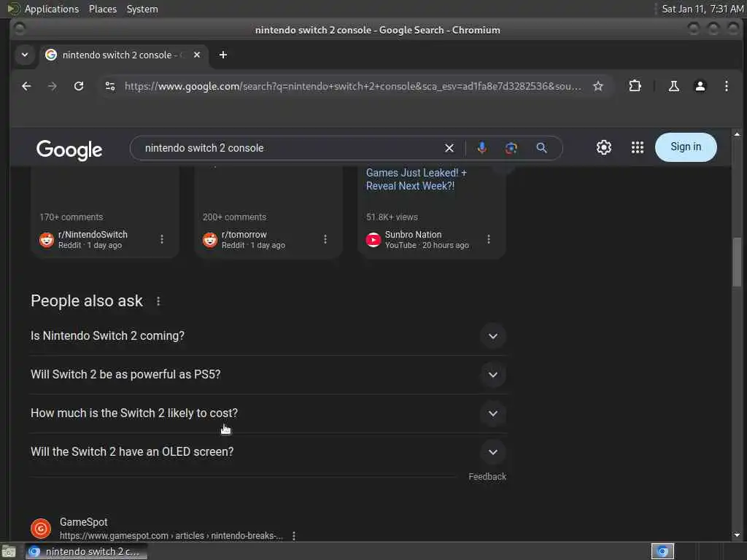Open People also ask more options

(x=158, y=301)
